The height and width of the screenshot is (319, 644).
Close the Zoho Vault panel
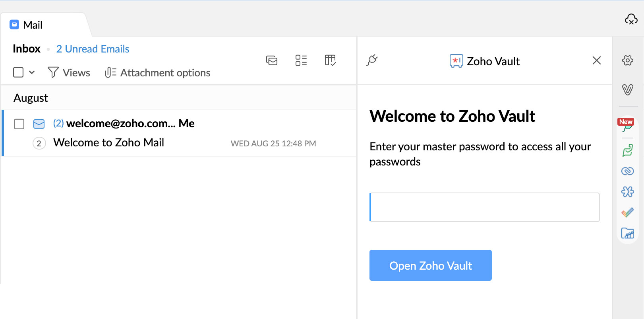(x=596, y=60)
